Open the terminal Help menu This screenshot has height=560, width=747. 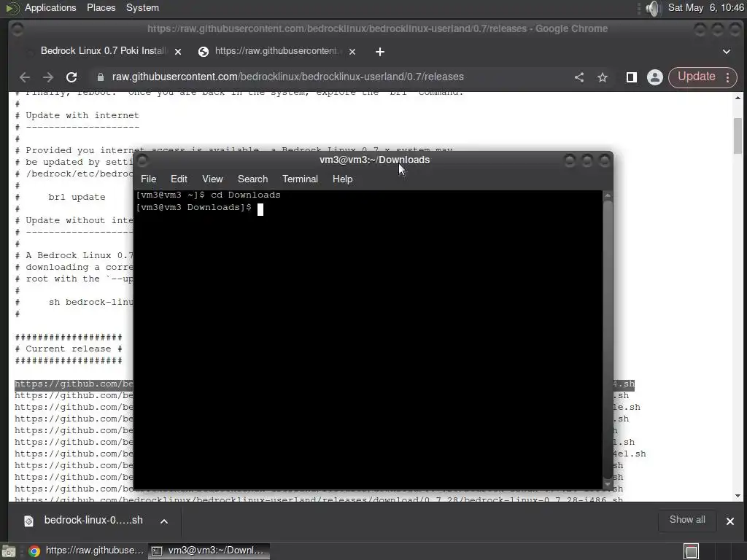click(x=342, y=179)
